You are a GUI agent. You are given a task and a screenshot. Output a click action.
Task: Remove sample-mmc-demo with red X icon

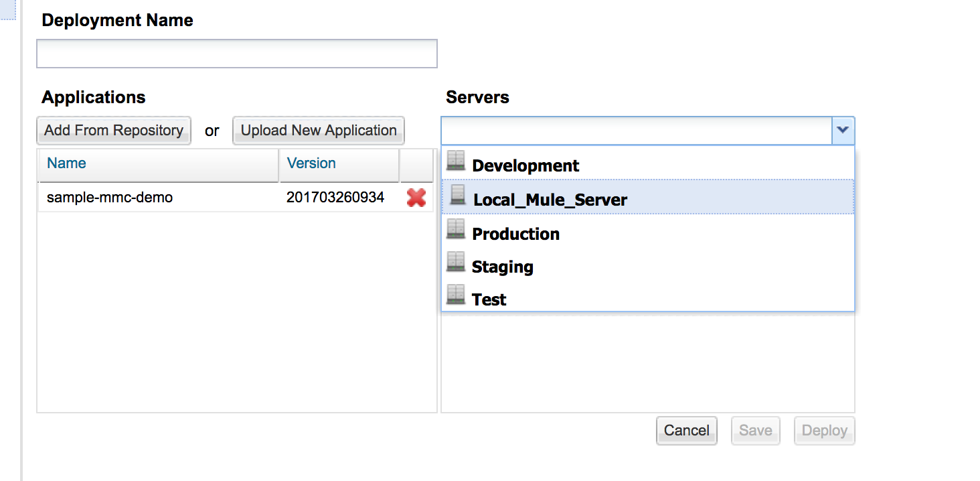416,198
